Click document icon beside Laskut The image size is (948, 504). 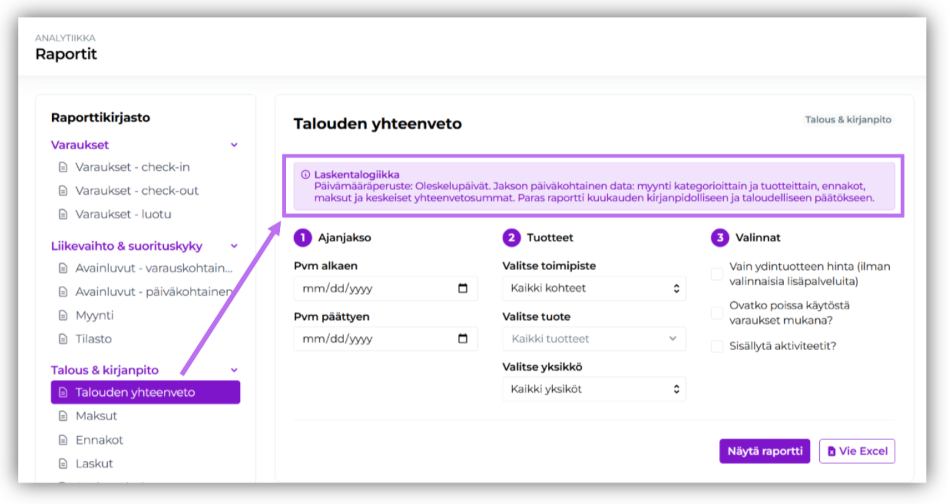pyautogui.click(x=63, y=464)
